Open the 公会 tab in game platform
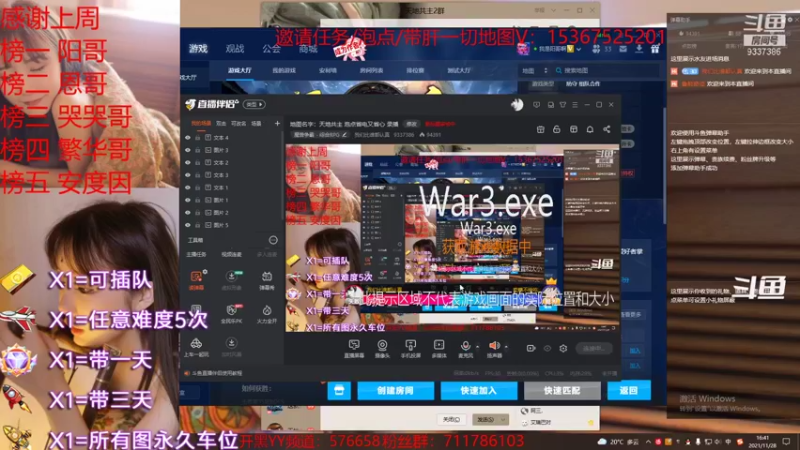This screenshot has width=800, height=450. (271, 48)
